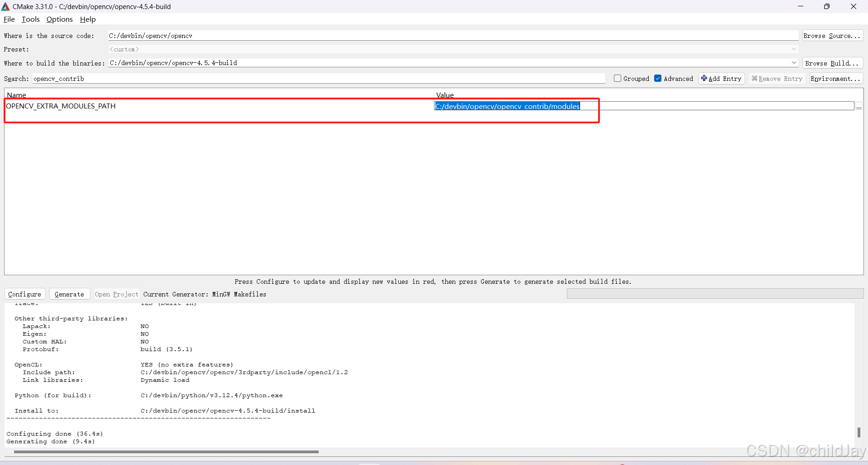
Task: Click Browse Source button
Action: point(832,36)
